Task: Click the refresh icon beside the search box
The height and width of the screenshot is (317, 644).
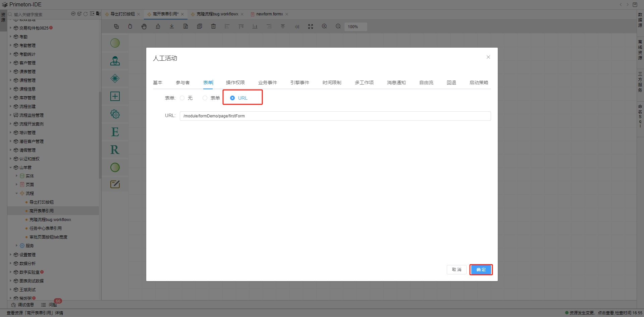Action: [86, 14]
